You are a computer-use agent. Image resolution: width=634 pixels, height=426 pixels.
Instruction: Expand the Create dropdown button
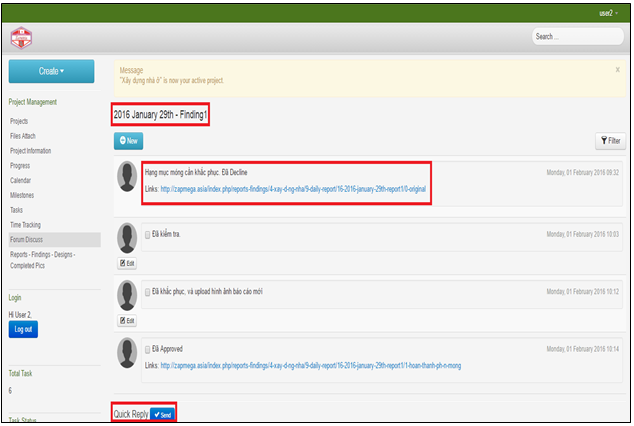pos(51,71)
